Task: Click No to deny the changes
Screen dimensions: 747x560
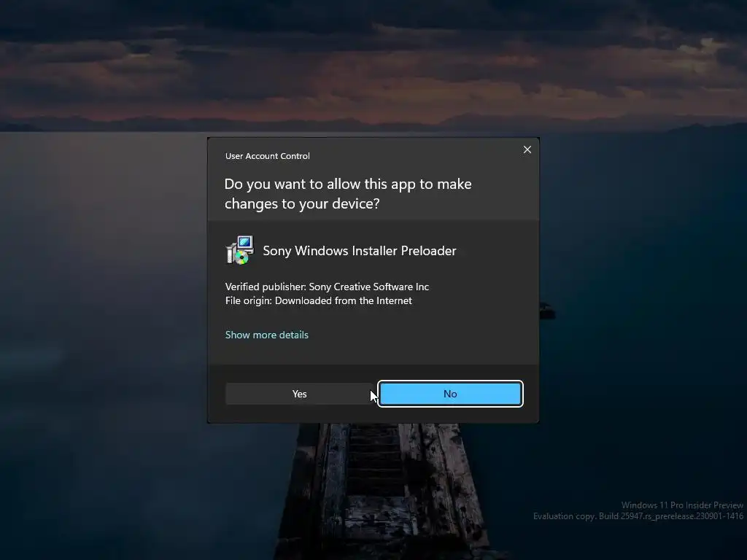Action: [450, 394]
